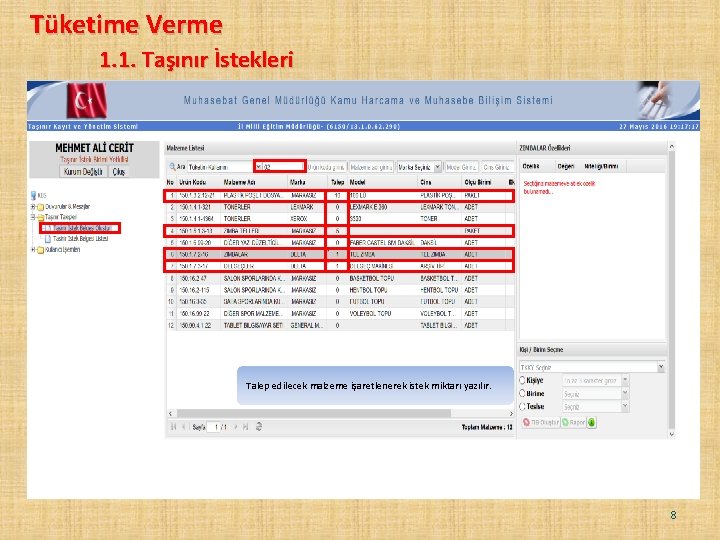The image size is (720, 540).
Task: Click the Cins Giriniz input field
Action: coord(497,168)
